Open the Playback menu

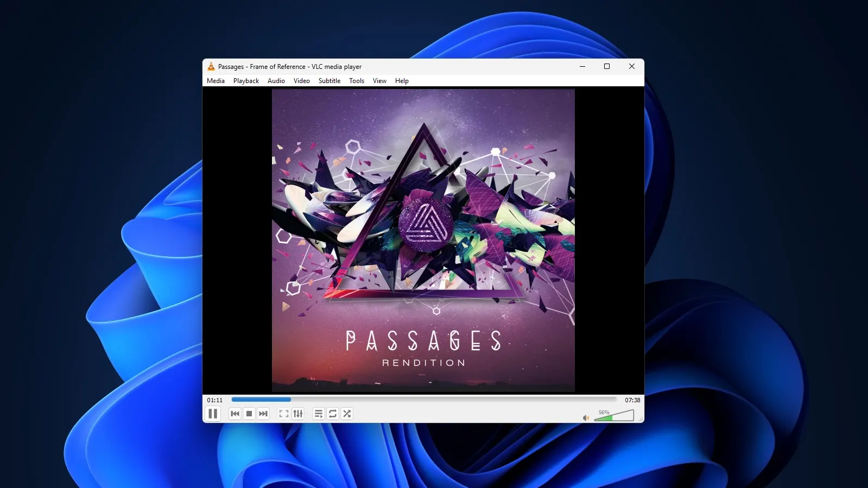tap(246, 81)
